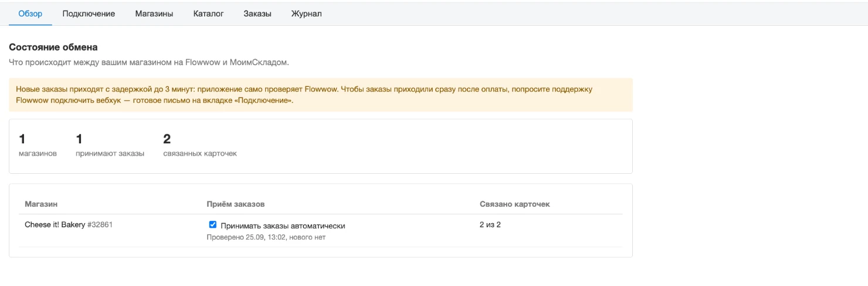Click the 'Проверено 25.09, 13:02, нового нет' status

(266, 237)
